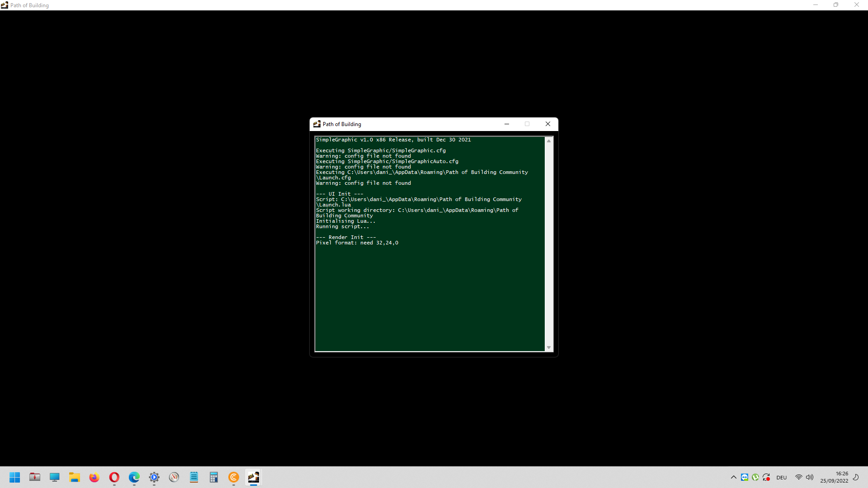The width and height of the screenshot is (868, 488).
Task: Open File Explorer from the taskbar
Action: point(75,477)
